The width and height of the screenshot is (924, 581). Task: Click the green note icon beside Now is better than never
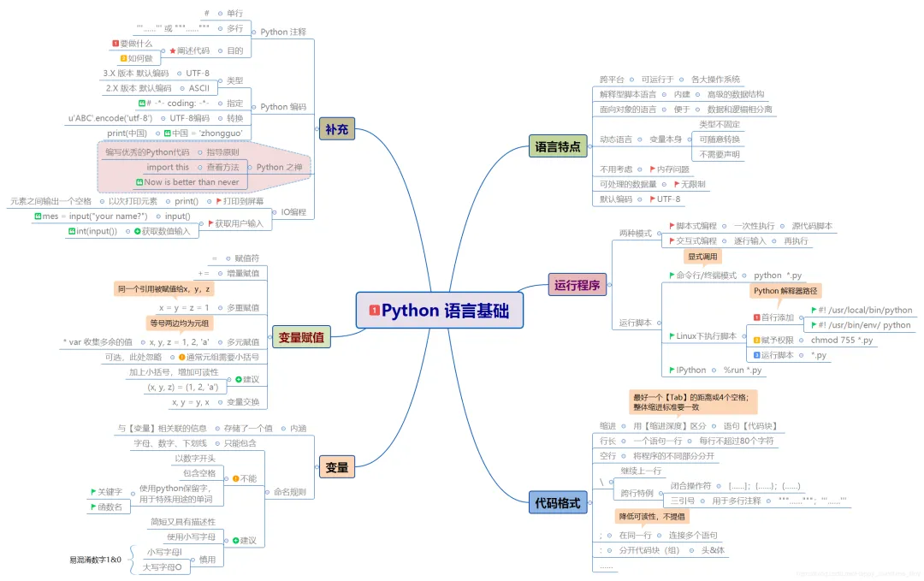139,182
